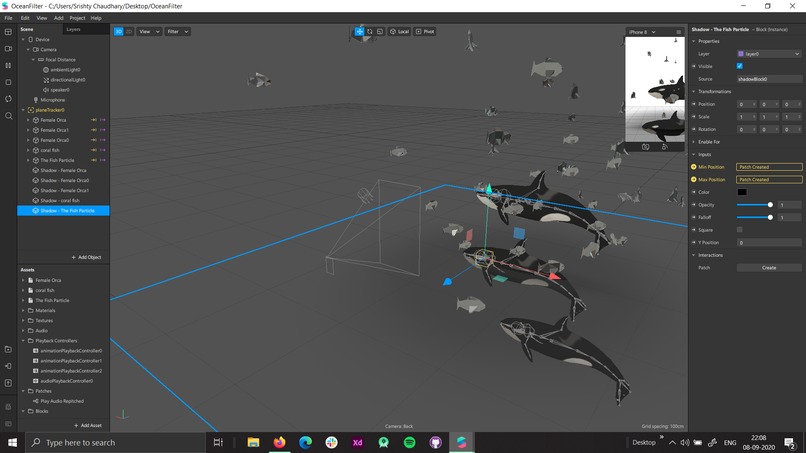Open search with the magnifier icon
806x453 pixels.
tap(8, 116)
